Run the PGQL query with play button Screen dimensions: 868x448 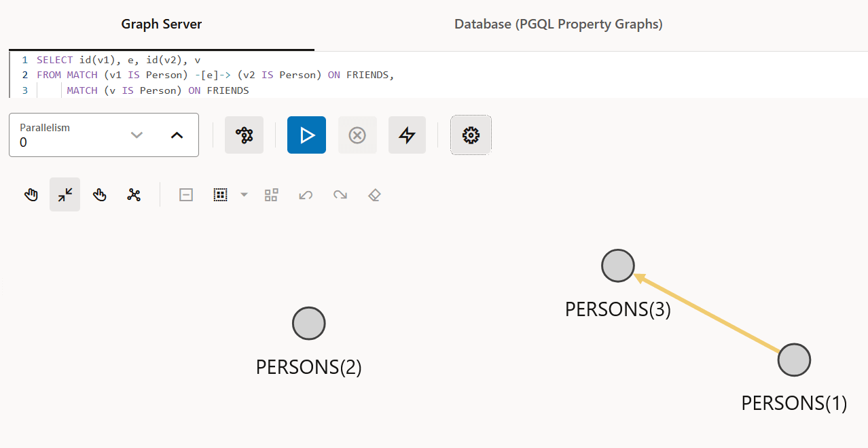pos(306,135)
